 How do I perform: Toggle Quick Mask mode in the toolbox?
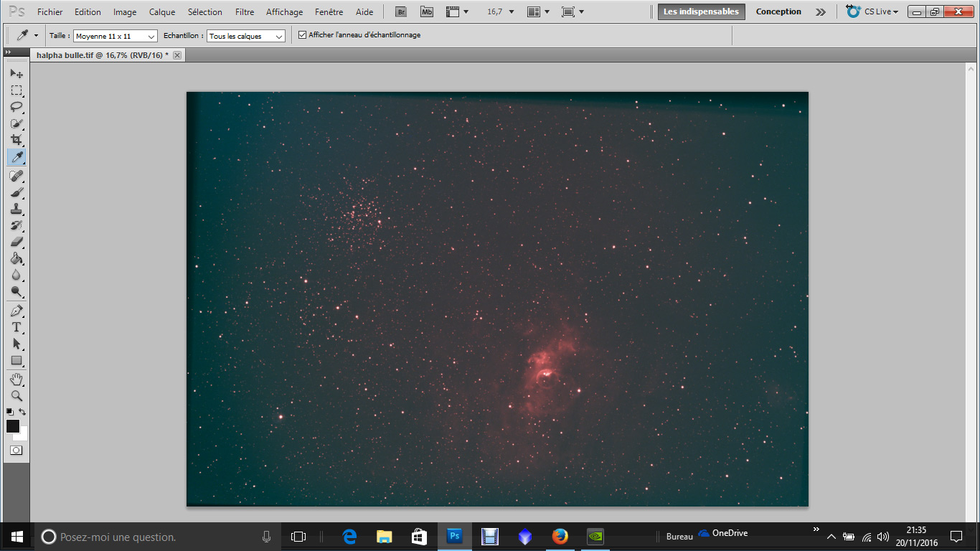16,450
